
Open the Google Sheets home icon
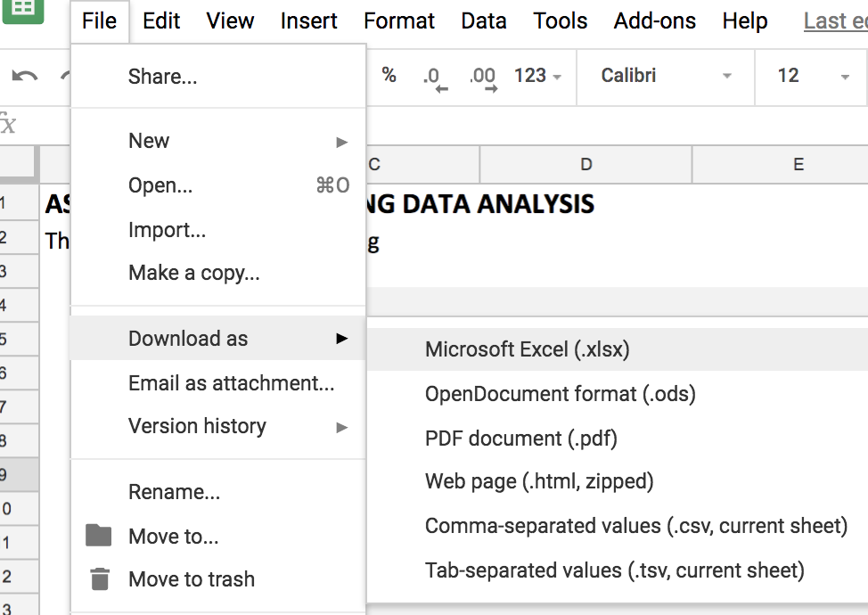(22, 10)
